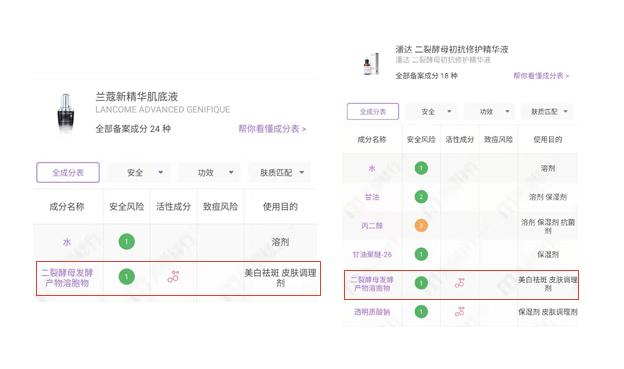Image resolution: width=624 pixels, height=369 pixels.
Task: Click orange safety badge for 丙二醇
Action: click(x=421, y=225)
